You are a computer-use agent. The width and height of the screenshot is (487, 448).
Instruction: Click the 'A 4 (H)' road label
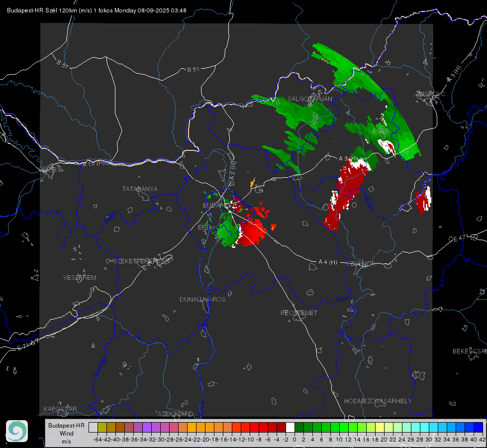click(x=328, y=262)
